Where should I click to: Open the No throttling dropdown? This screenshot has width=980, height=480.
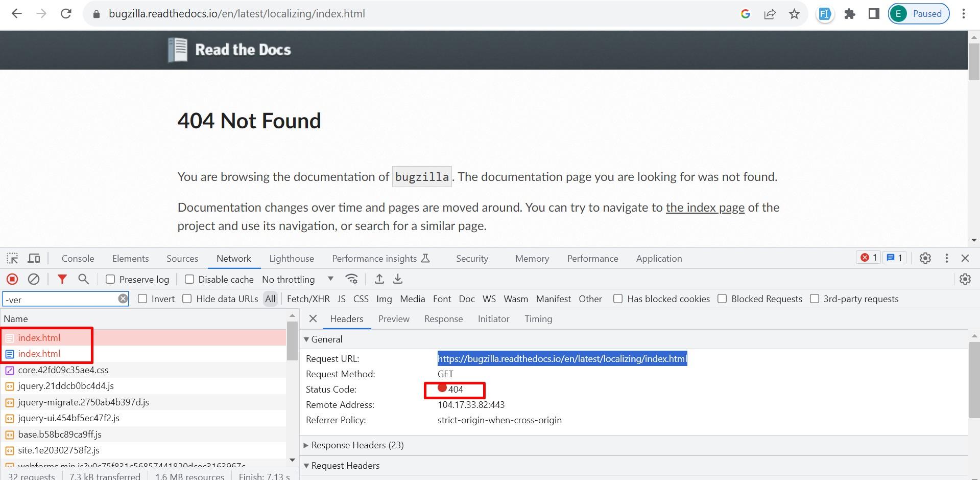pos(298,279)
